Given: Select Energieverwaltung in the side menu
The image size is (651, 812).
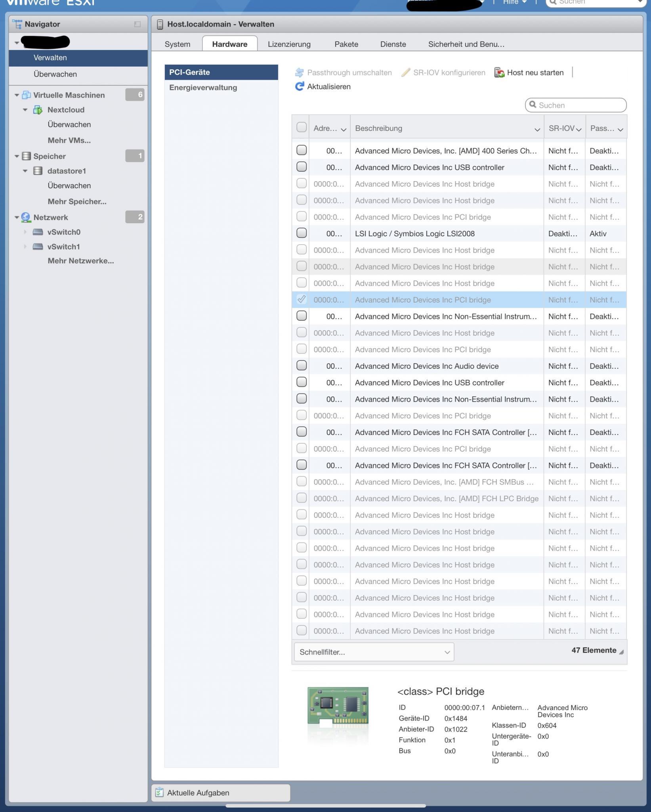Looking at the screenshot, I should [x=221, y=88].
